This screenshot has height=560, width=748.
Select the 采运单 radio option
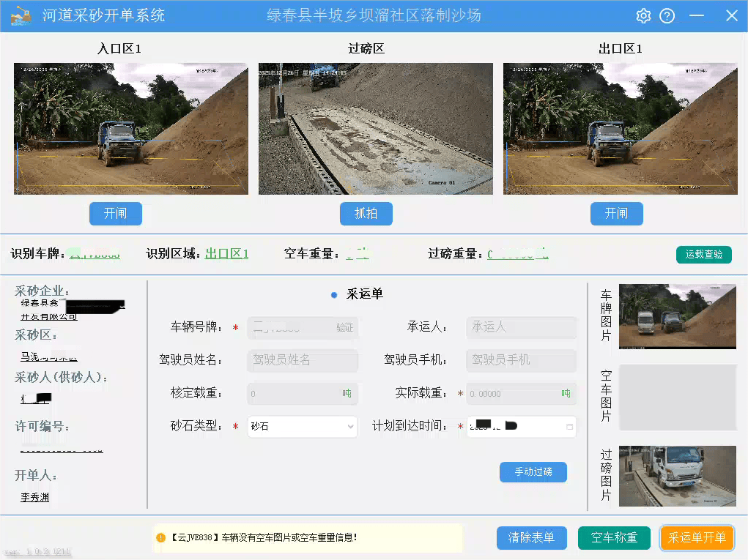pos(334,294)
